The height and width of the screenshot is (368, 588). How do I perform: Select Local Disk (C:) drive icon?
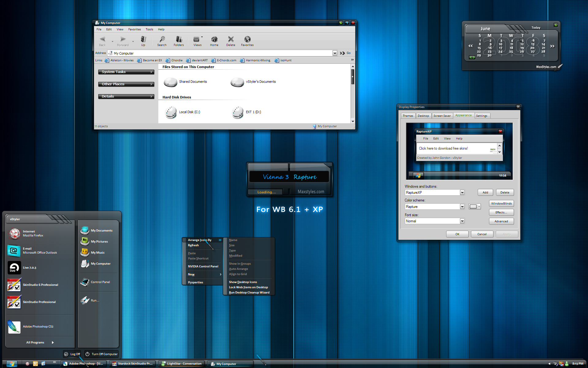click(x=171, y=112)
